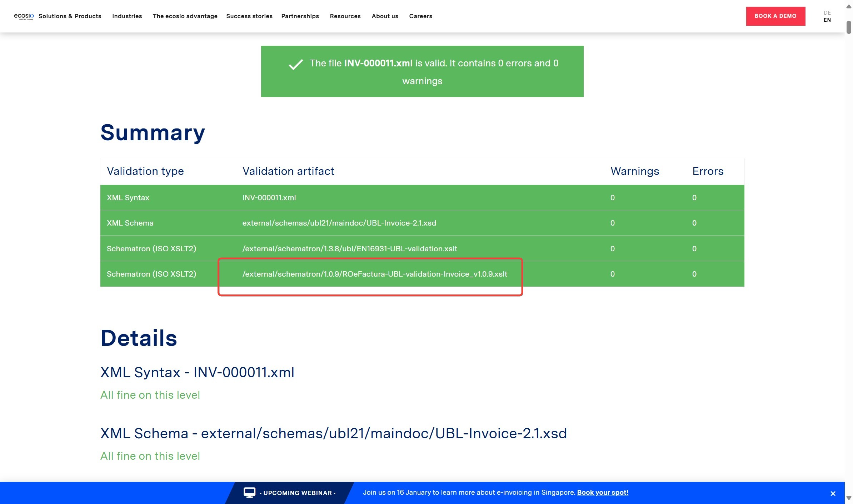Select Success stories in the navigation
Screen dimensions: 853x504
point(249,16)
